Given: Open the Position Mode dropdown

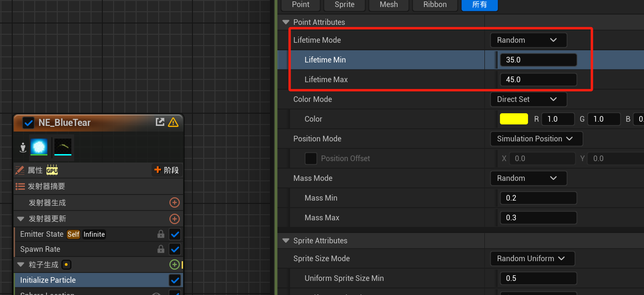Looking at the screenshot, I should 537,139.
